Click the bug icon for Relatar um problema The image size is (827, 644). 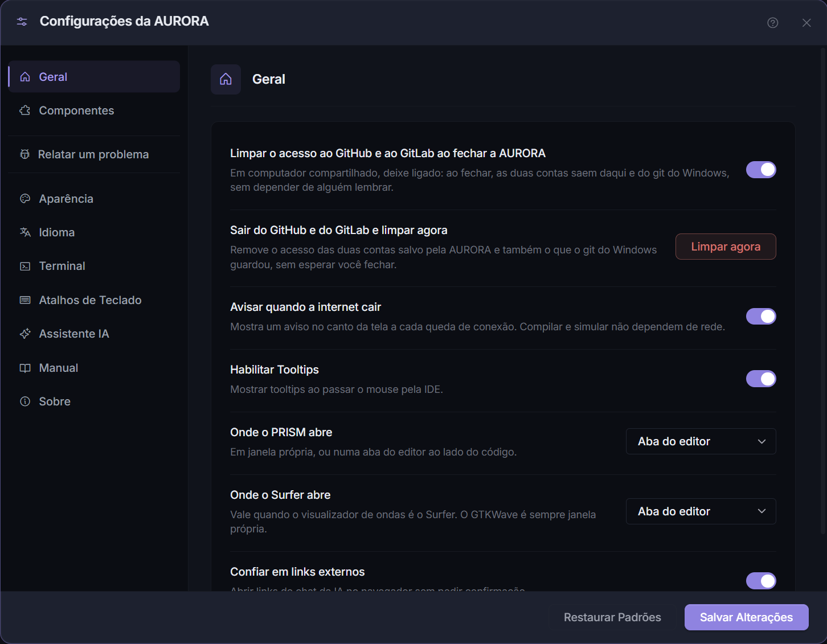25,154
